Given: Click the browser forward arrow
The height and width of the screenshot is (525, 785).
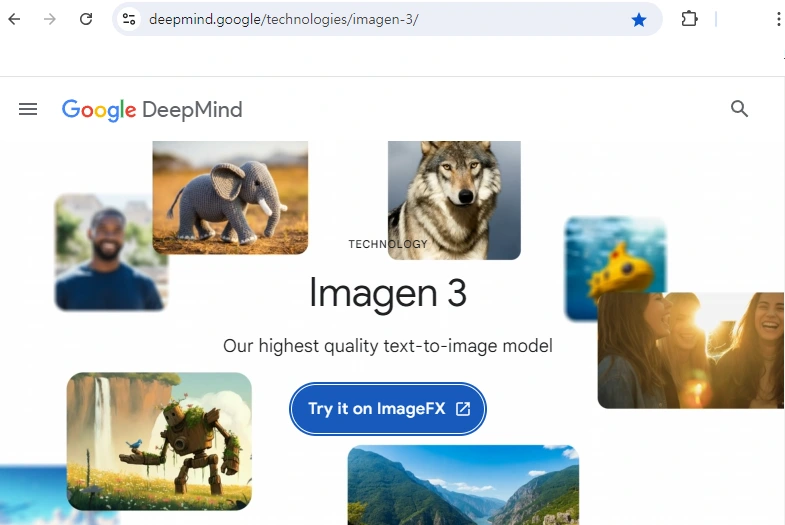Looking at the screenshot, I should (50, 19).
